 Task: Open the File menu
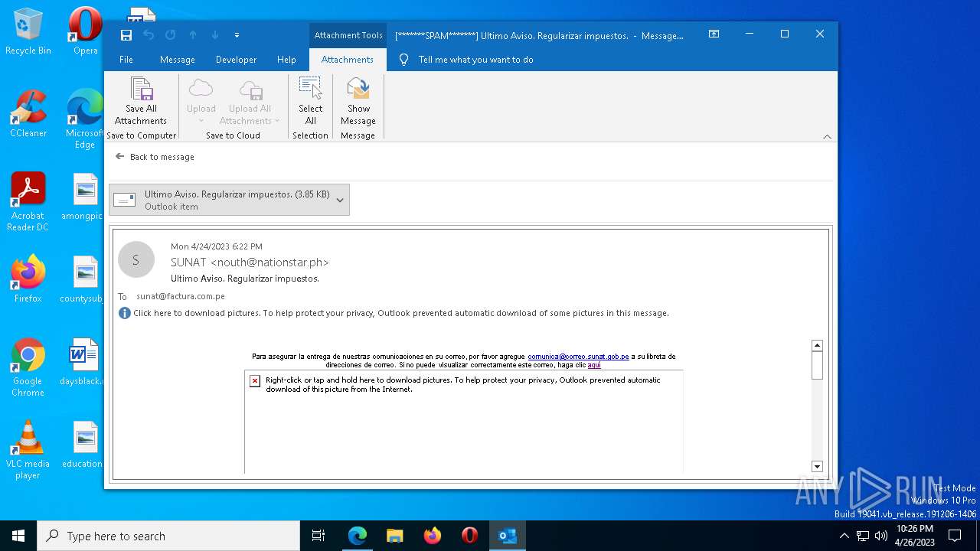click(x=126, y=60)
